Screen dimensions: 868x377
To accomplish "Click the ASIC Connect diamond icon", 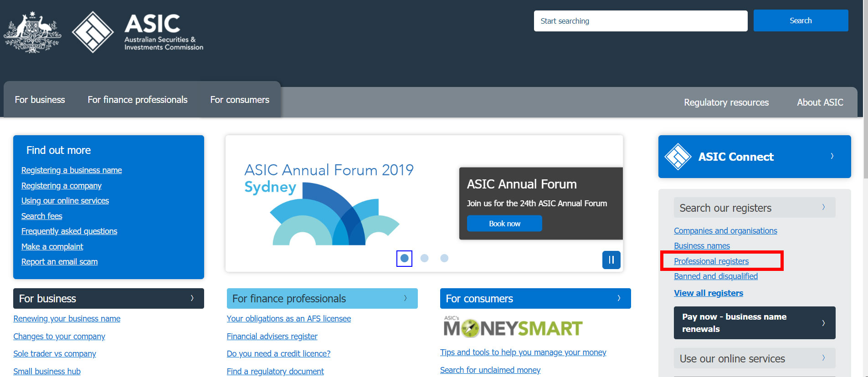I will click(678, 157).
